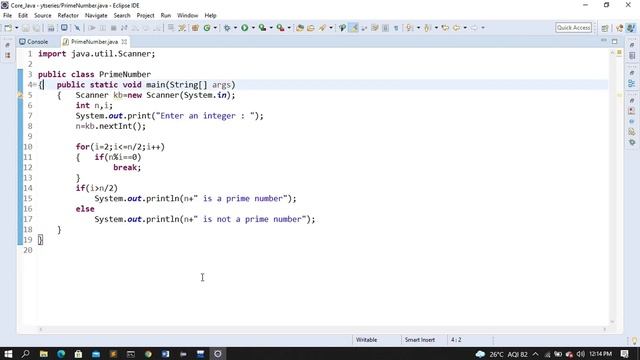Click the Last Edit Location icon
640x360 pixels.
click(445, 28)
